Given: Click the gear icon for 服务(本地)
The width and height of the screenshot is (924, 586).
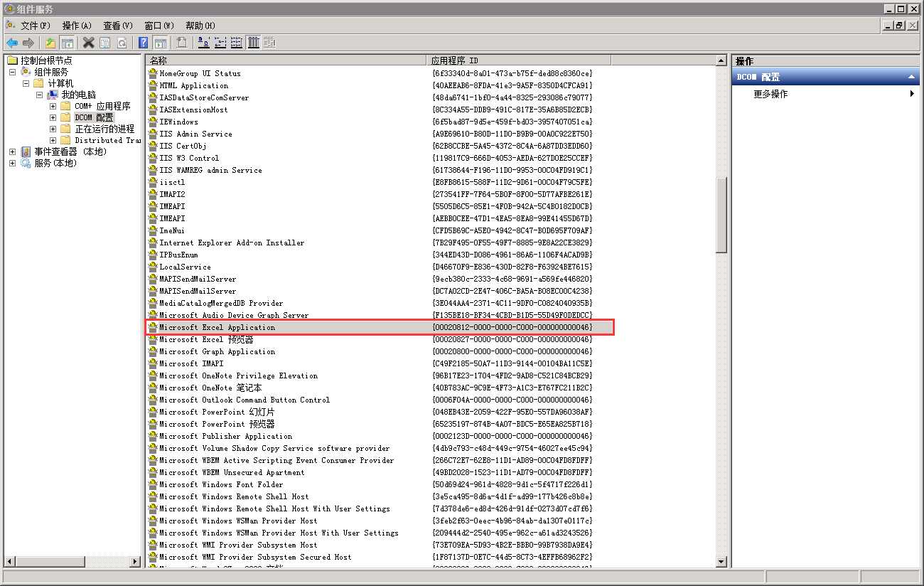Looking at the screenshot, I should [26, 163].
